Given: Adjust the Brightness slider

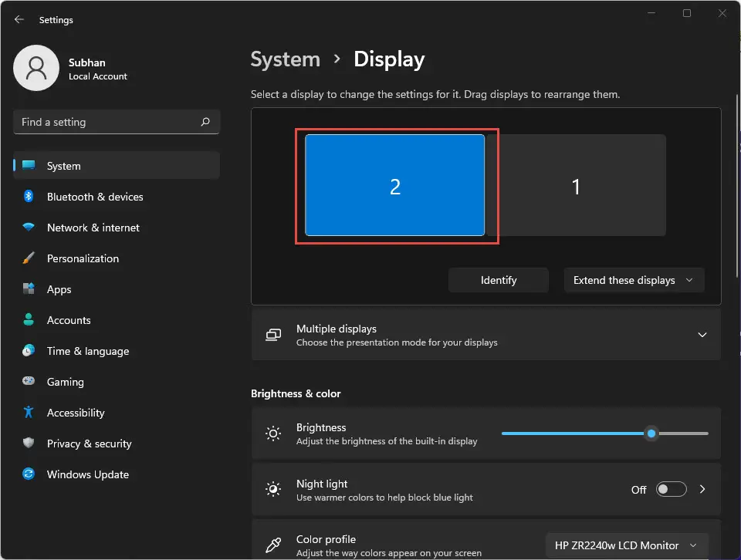Looking at the screenshot, I should coord(651,433).
